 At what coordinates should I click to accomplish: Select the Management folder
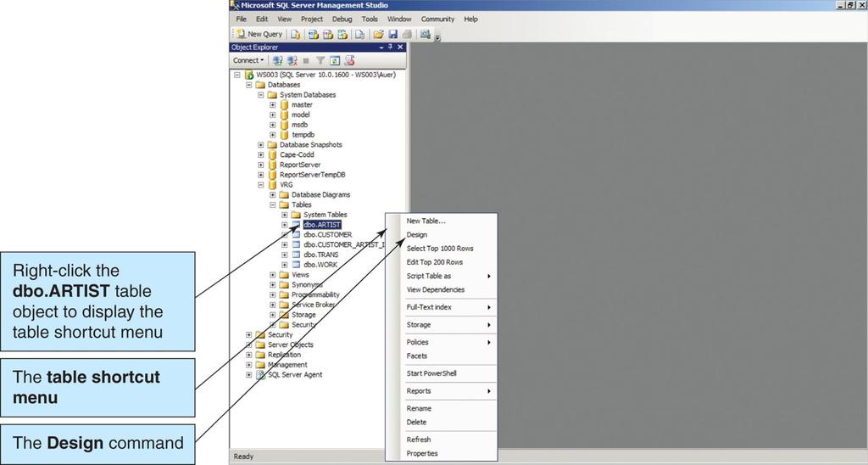[x=287, y=365]
